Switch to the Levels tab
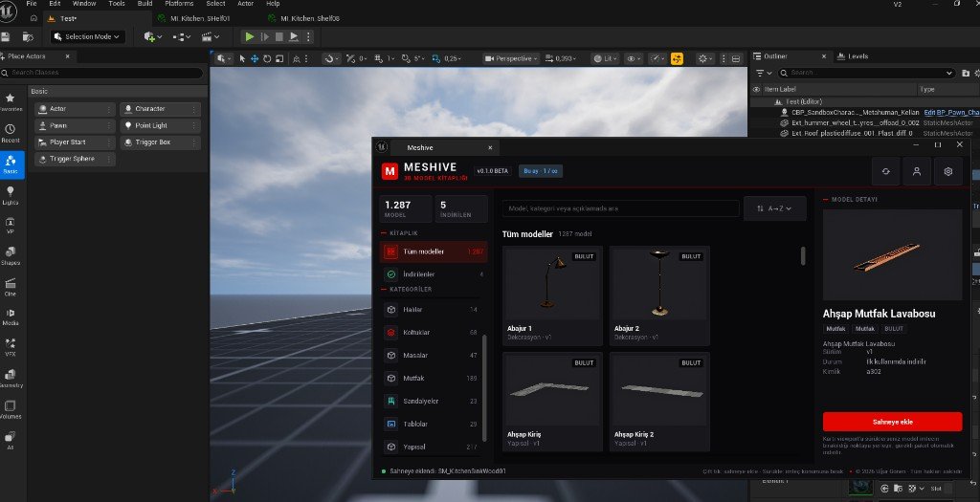The height and width of the screenshot is (502, 980). click(853, 56)
